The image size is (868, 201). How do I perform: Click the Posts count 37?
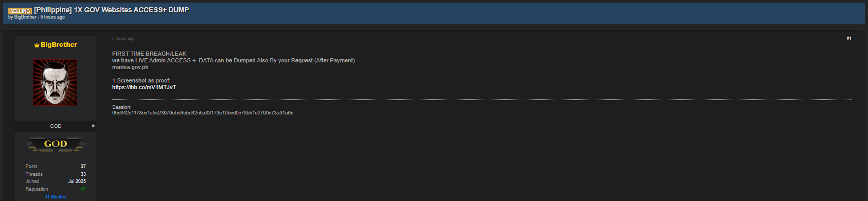coord(83,166)
